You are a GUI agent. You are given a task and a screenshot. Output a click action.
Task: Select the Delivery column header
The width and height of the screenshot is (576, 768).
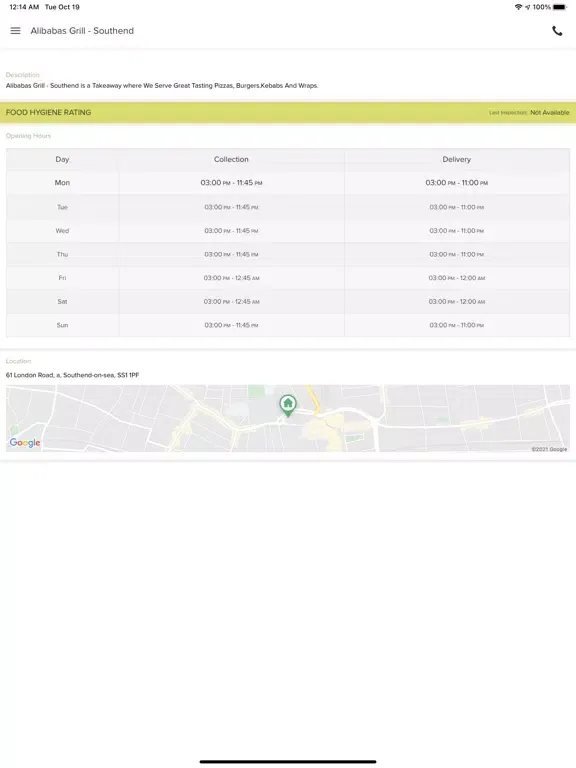point(456,159)
